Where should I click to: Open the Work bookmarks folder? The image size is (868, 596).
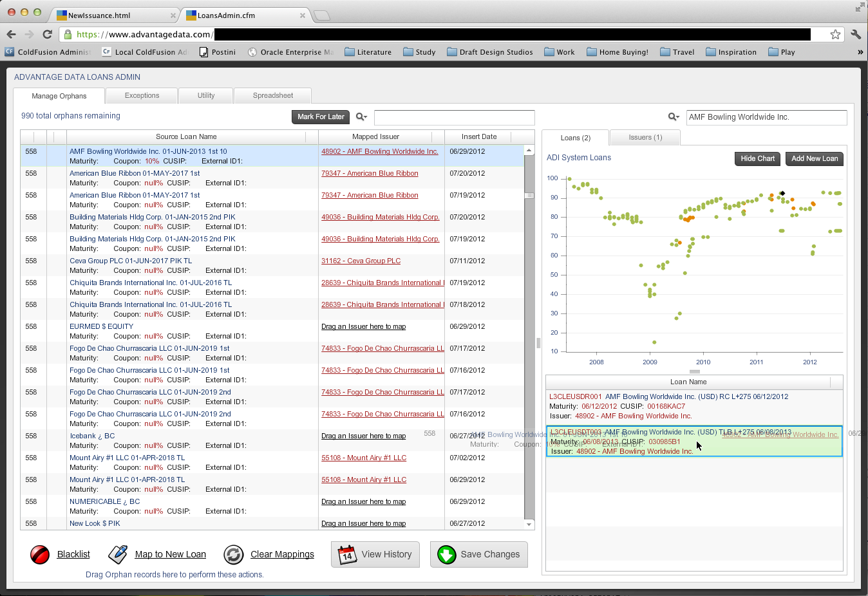coord(560,52)
